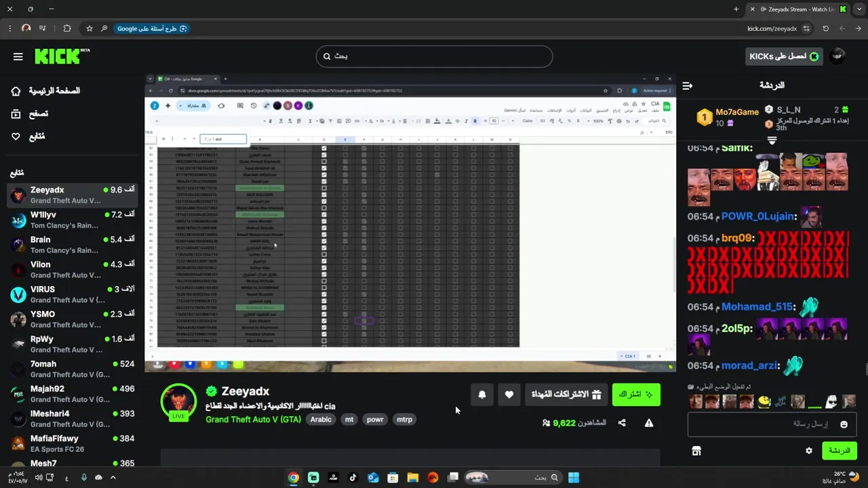Click the Zeeyadx streamer avatar
This screenshot has width=868, height=488.
pyautogui.click(x=178, y=401)
